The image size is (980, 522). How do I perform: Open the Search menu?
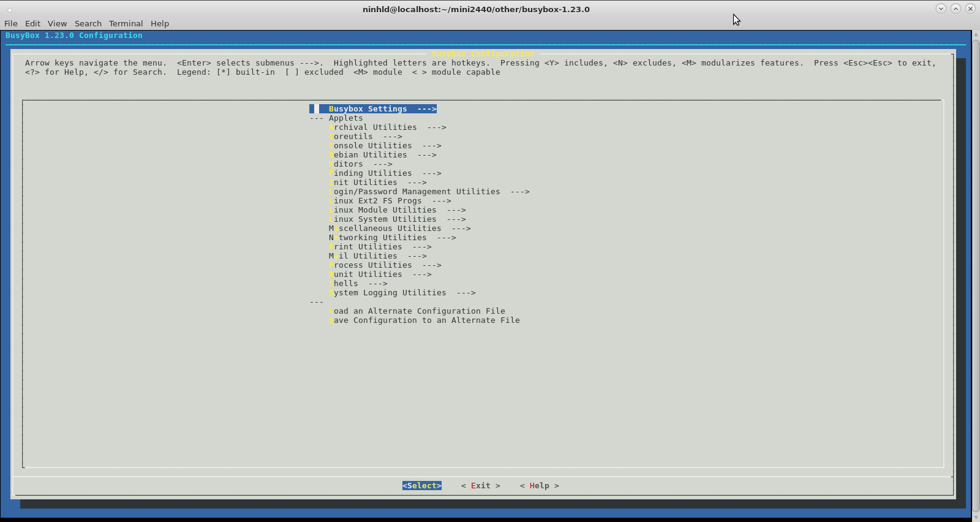point(88,23)
